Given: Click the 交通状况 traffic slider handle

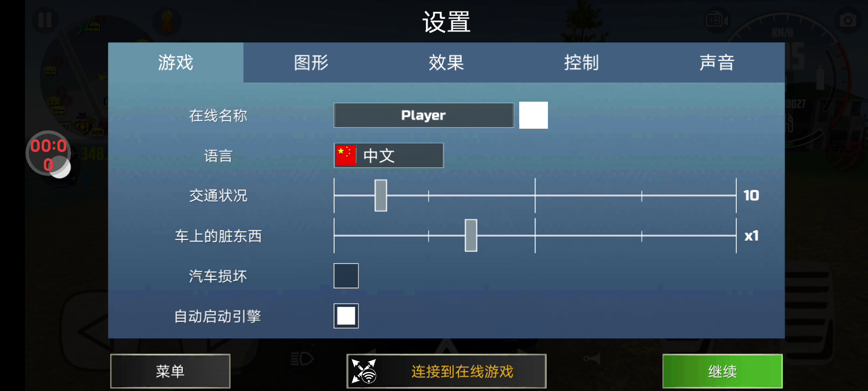Looking at the screenshot, I should pos(381,195).
